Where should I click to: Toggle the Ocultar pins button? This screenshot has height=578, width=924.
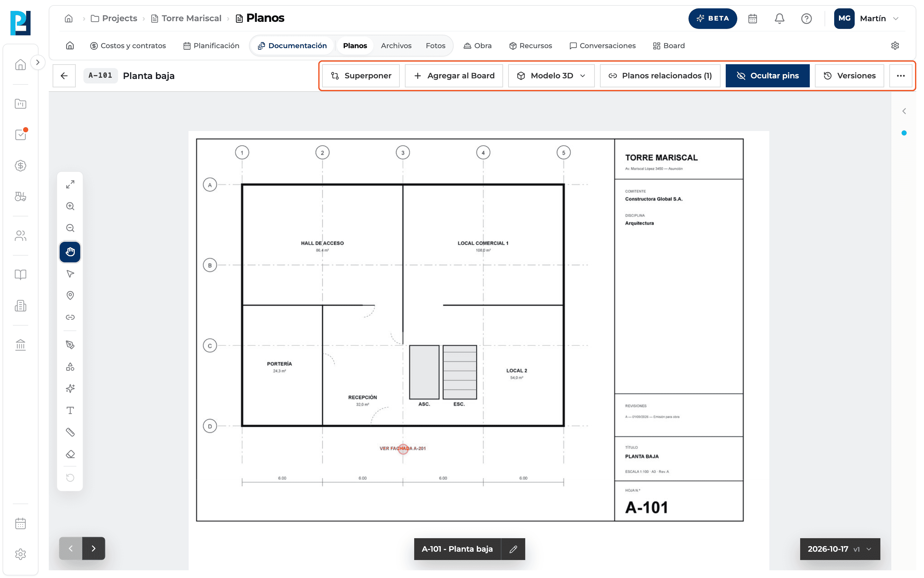(767, 76)
